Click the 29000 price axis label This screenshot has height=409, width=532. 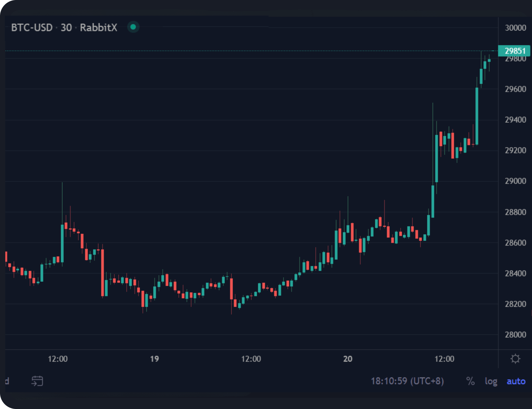pos(515,181)
